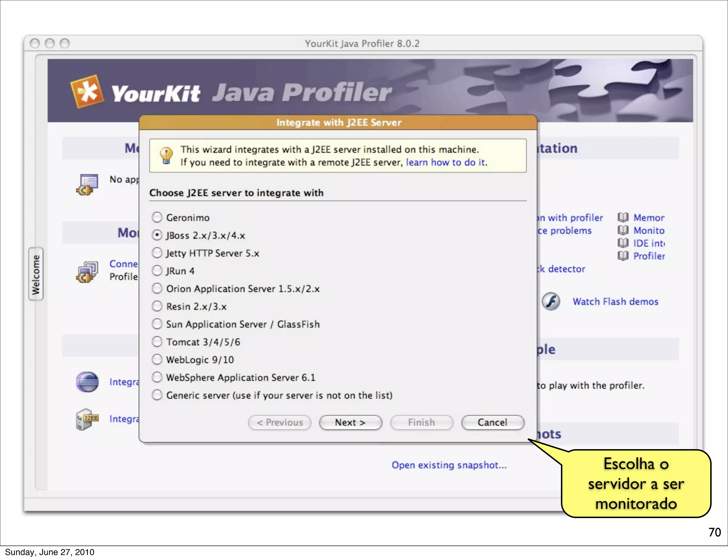728x560 pixels.
Task: Click the book icon beside IDE integration link
Action: [x=623, y=243]
